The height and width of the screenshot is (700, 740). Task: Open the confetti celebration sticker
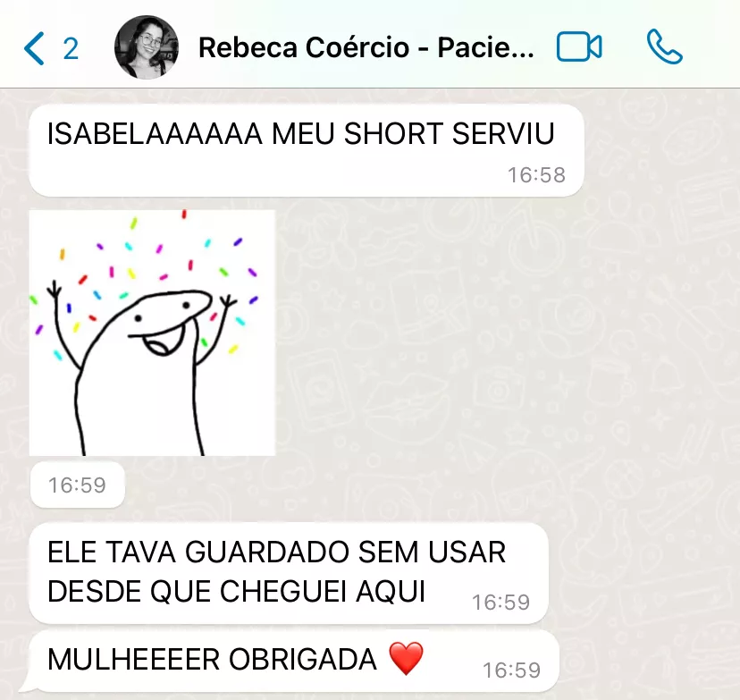[152, 333]
